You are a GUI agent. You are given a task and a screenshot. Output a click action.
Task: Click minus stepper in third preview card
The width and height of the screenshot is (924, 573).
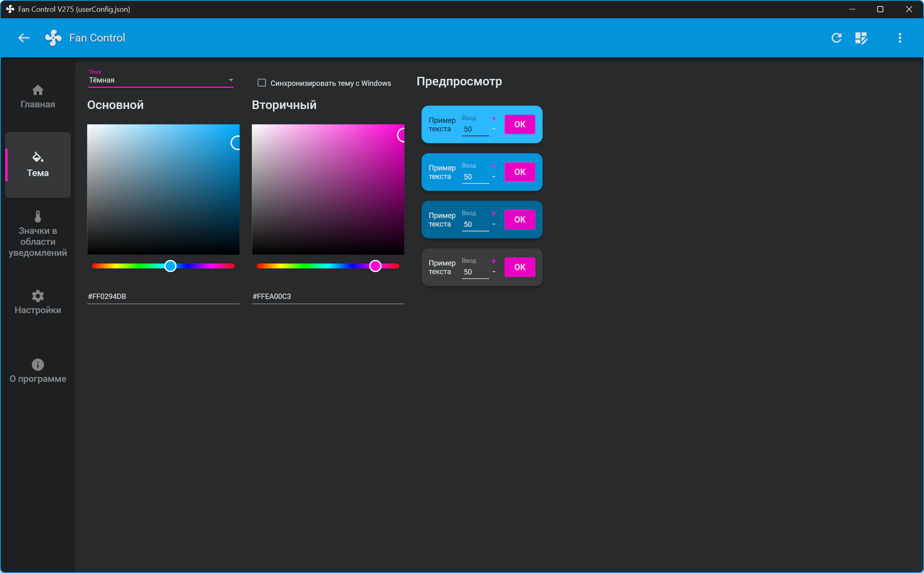pos(494,224)
